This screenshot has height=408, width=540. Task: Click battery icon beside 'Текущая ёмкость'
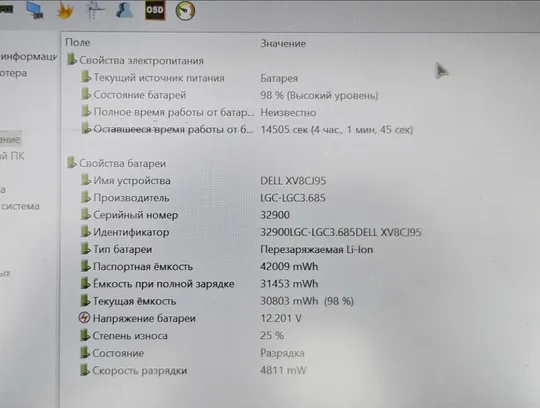85,301
